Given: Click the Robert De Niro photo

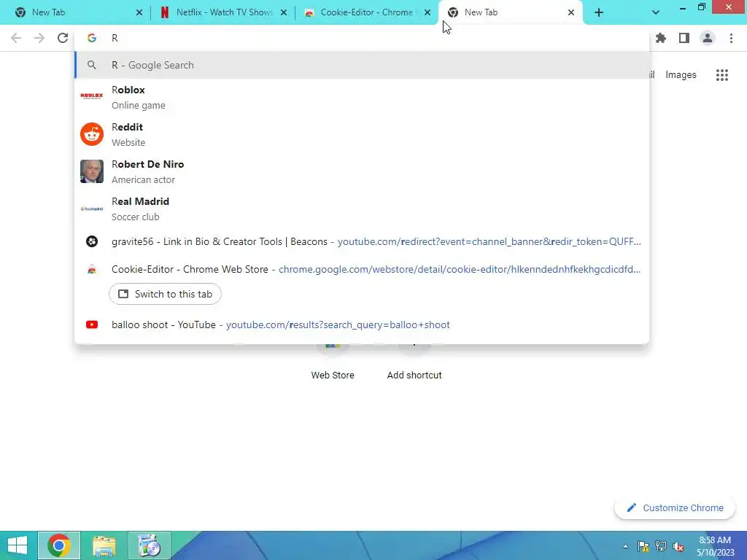Looking at the screenshot, I should click(92, 171).
